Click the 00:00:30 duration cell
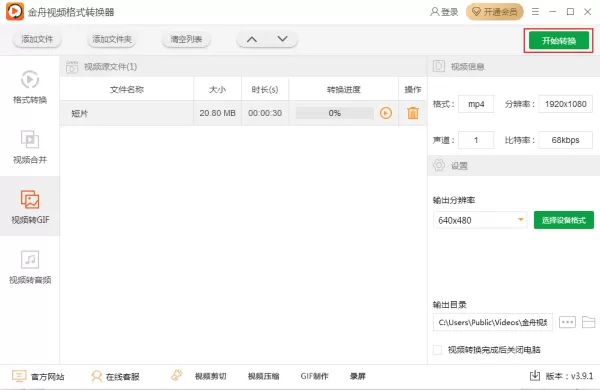The image size is (600, 390). [265, 113]
